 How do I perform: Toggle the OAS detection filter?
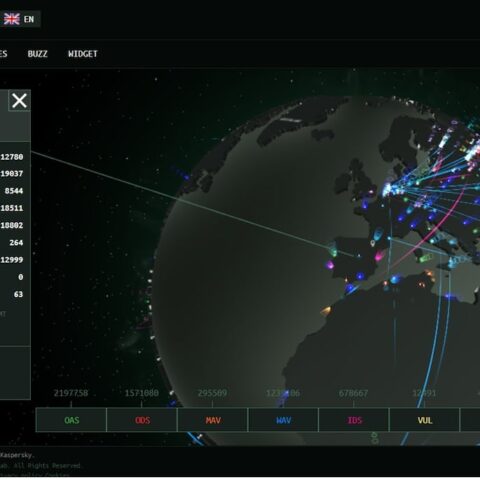pyautogui.click(x=71, y=420)
